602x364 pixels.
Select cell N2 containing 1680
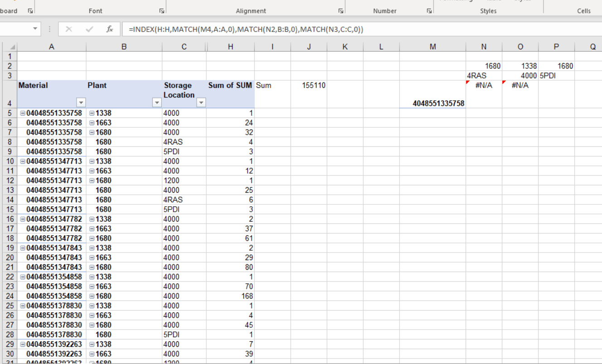[484, 66]
